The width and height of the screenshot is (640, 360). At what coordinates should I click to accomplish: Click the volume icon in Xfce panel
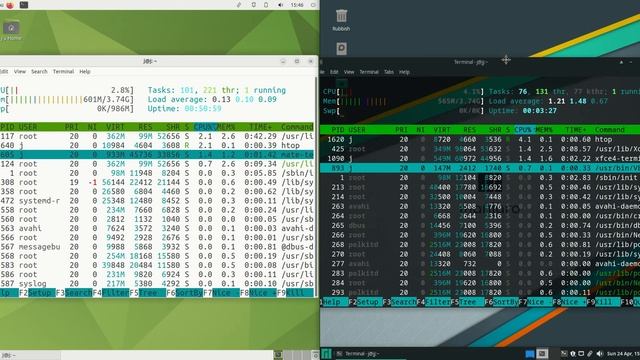pos(599,353)
